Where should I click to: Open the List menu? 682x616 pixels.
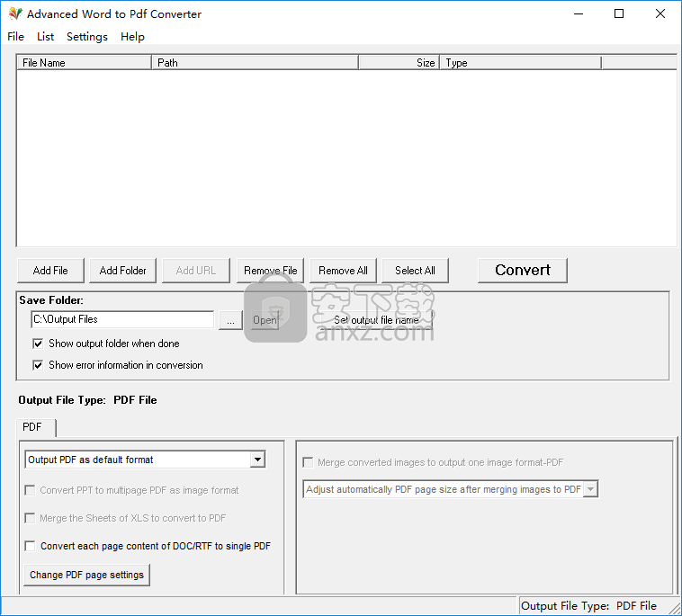(x=45, y=37)
